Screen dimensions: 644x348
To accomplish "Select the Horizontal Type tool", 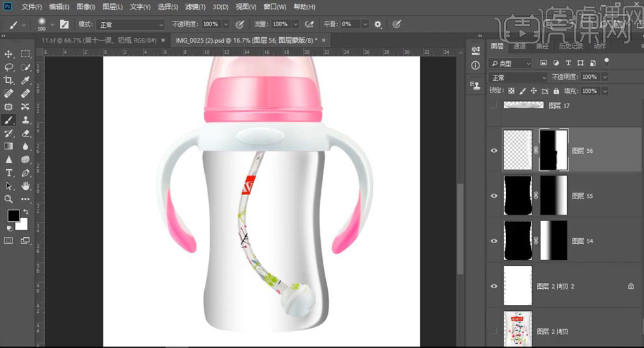I will coord(9,173).
